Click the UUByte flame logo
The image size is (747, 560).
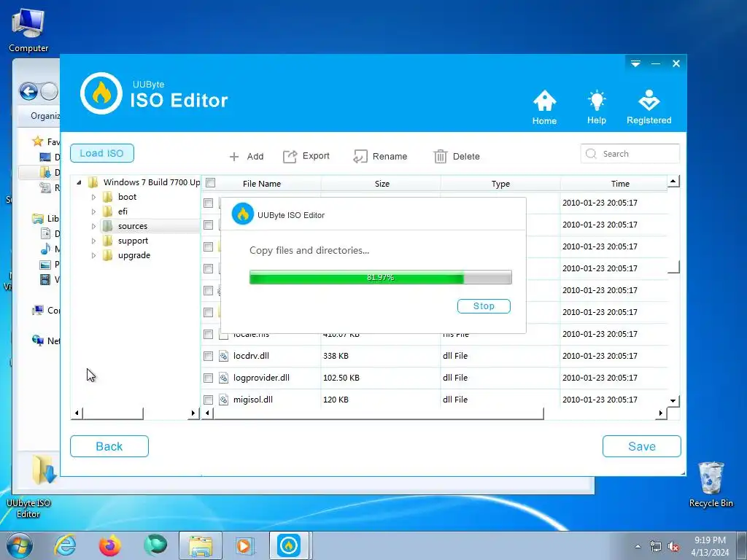pos(101,93)
